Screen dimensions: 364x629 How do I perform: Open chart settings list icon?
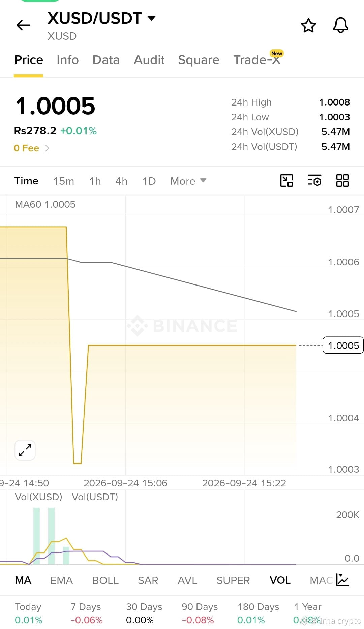click(314, 181)
